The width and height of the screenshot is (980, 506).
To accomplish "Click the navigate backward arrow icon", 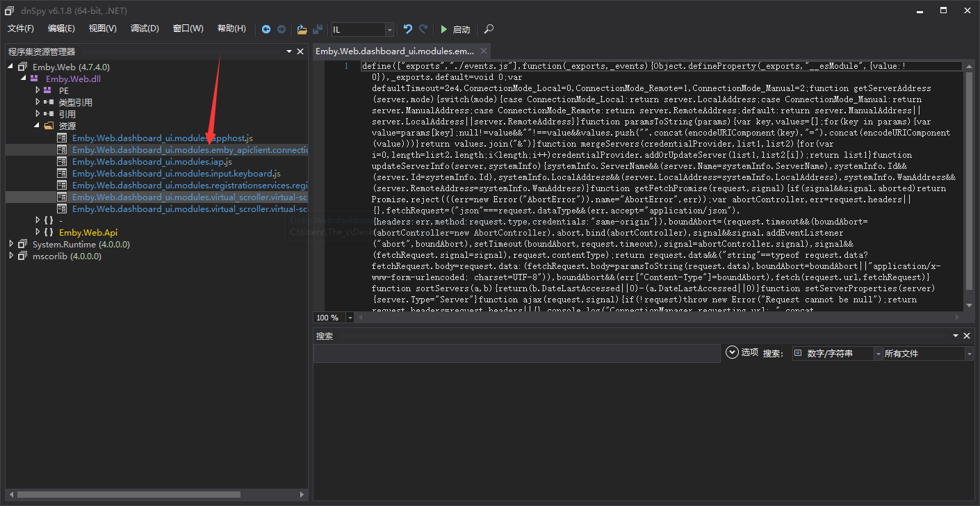I will pos(266,29).
